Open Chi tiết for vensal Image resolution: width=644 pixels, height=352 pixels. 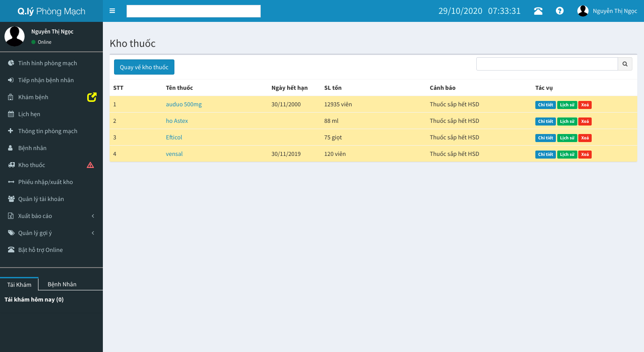546,155
